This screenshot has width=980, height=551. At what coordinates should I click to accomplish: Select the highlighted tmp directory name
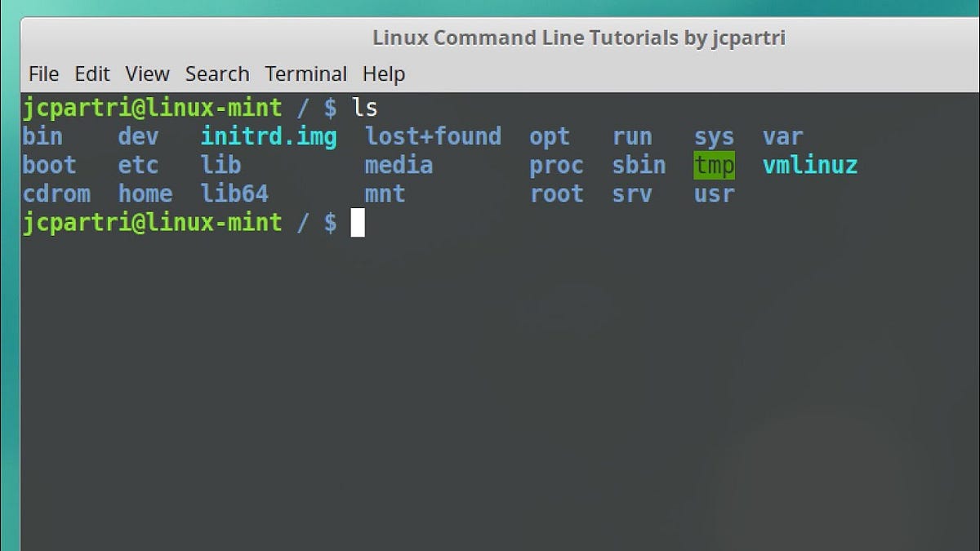[x=714, y=165]
